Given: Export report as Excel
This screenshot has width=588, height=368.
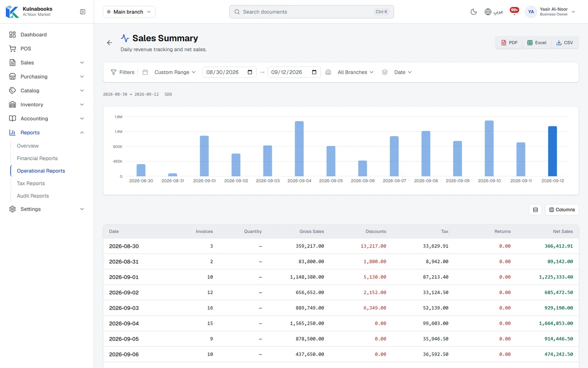Looking at the screenshot, I should pos(537,43).
